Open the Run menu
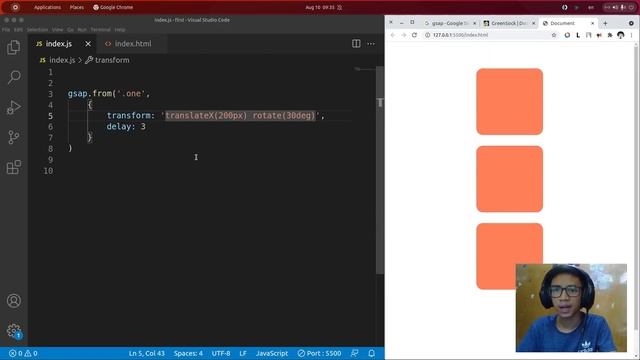The height and width of the screenshot is (360, 640). (82, 30)
